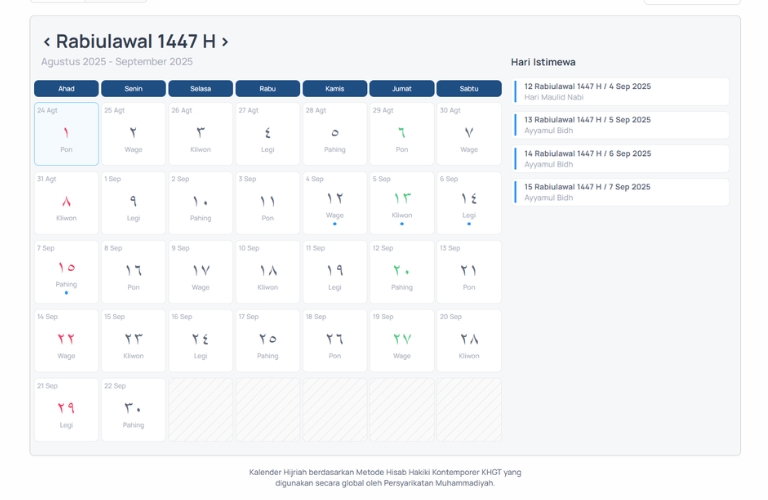Viewport: 768px width, 500px height.
Task: Open Hari Maulid Nabi special day entry
Action: [621, 91]
